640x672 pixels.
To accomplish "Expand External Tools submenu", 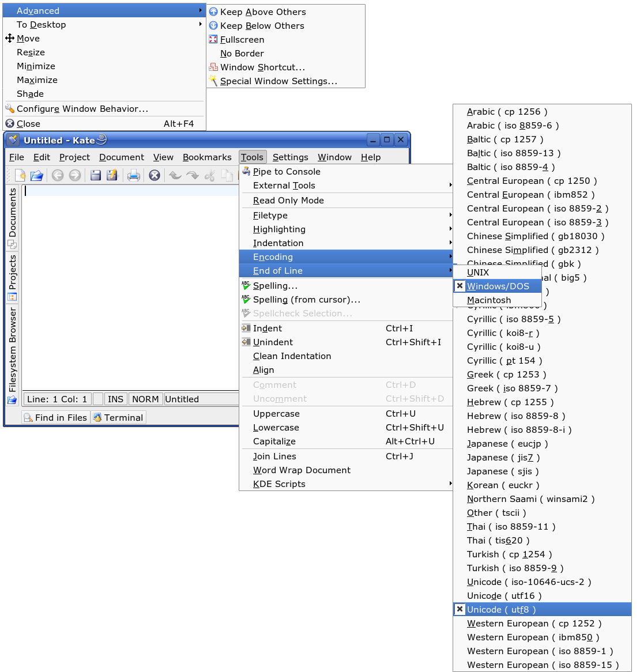I will pos(346,186).
